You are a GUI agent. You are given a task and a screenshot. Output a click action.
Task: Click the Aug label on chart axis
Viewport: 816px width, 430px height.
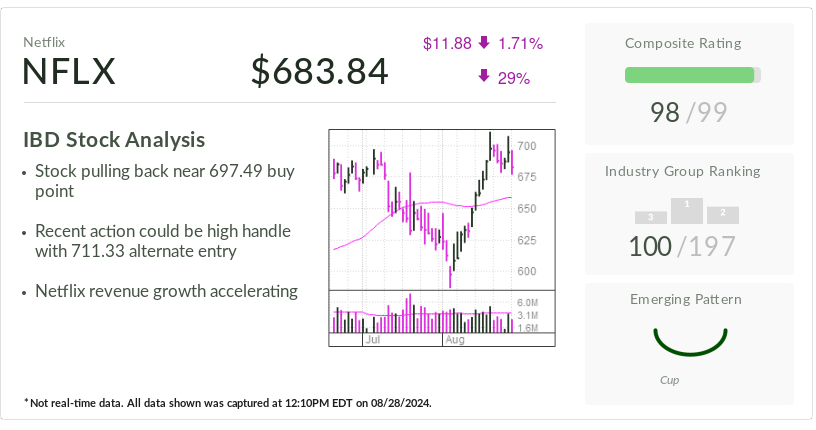pyautogui.click(x=454, y=340)
